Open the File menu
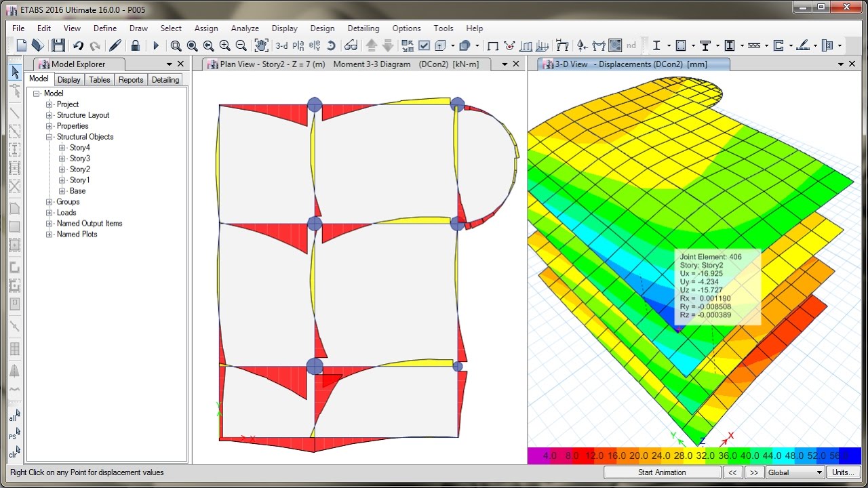868x488 pixels. coord(18,28)
